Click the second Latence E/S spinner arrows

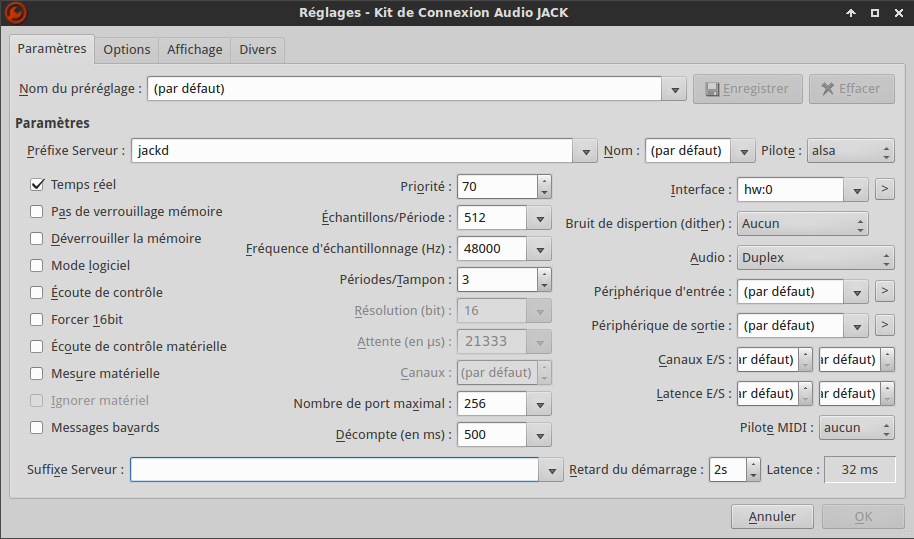pos(887,394)
